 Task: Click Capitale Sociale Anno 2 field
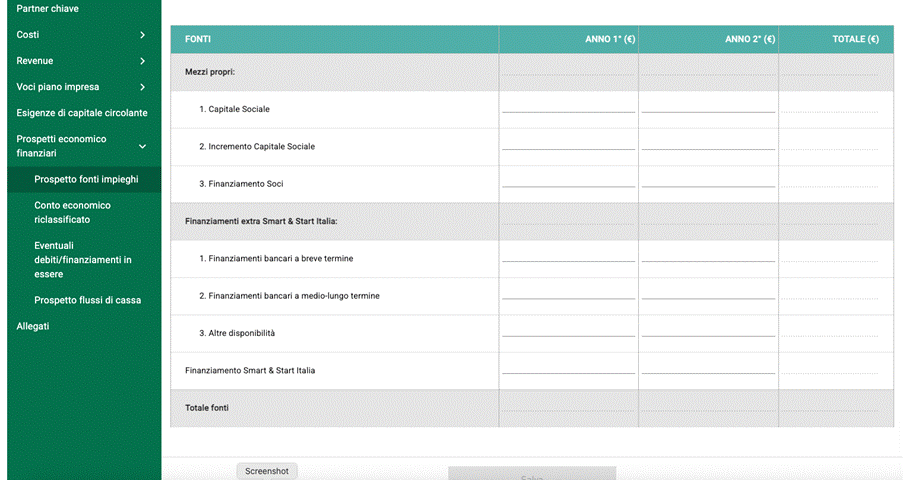pos(708,107)
